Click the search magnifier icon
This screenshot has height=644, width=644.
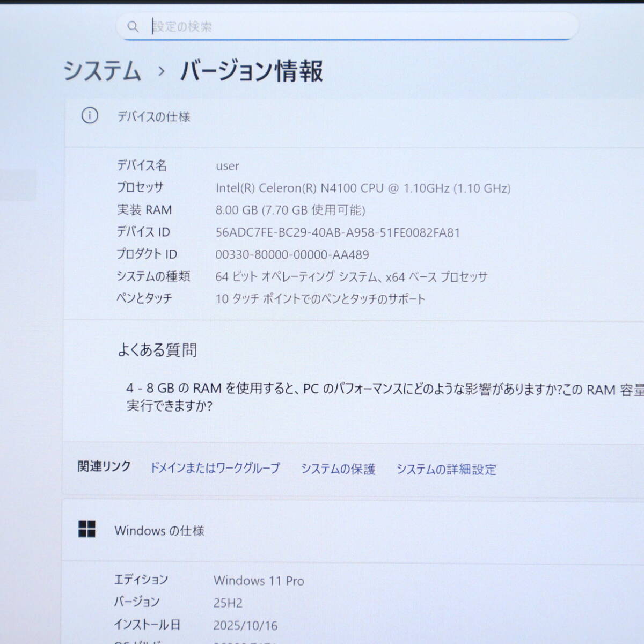click(x=133, y=26)
